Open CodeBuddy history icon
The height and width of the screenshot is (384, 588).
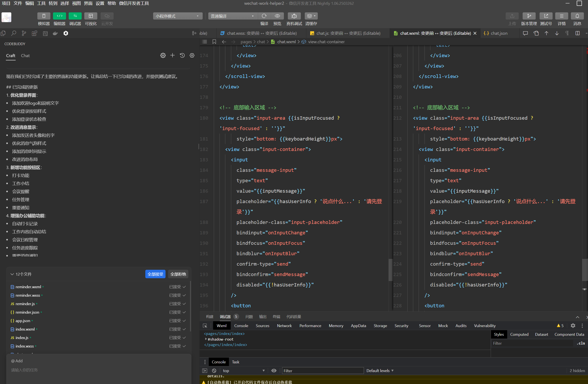point(182,55)
